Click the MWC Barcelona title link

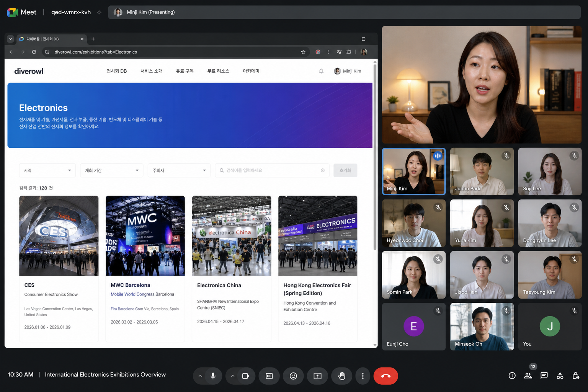pyautogui.click(x=130, y=285)
